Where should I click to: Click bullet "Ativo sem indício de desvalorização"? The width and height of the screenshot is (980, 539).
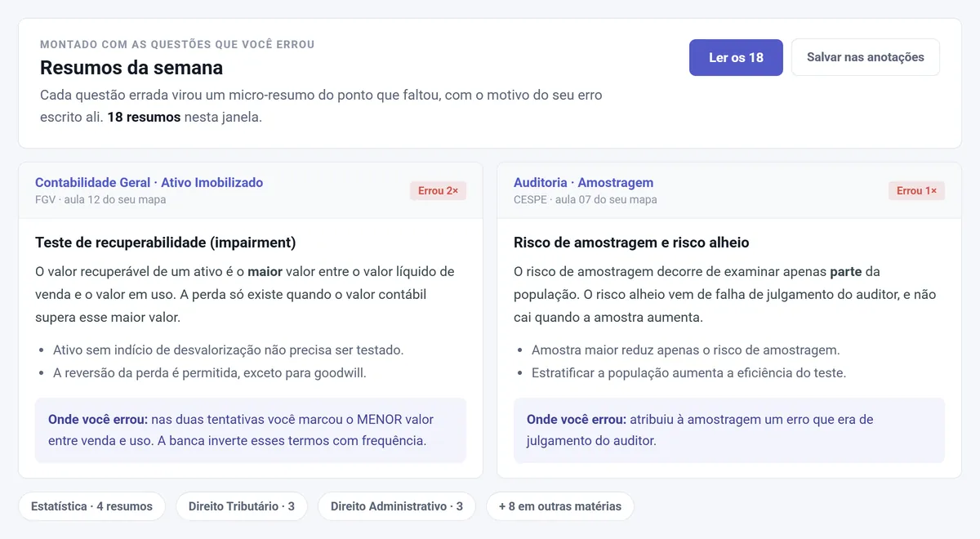228,350
